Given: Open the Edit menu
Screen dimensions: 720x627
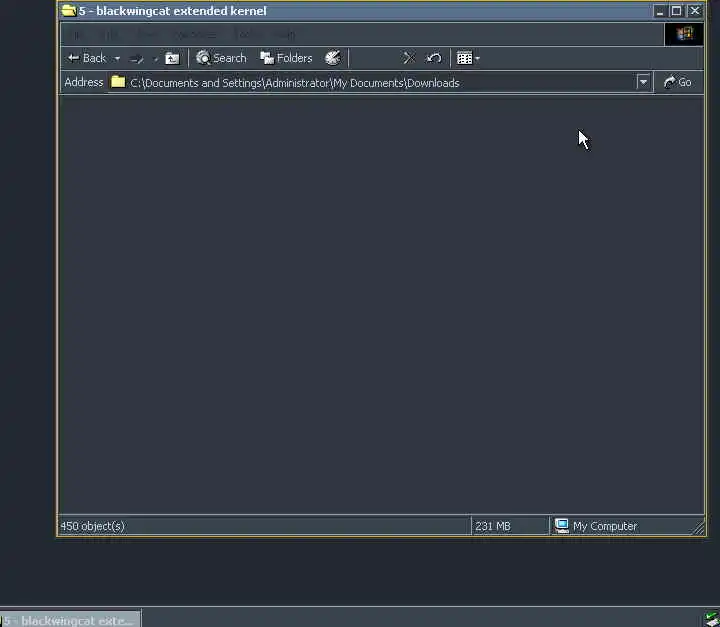Looking at the screenshot, I should (x=109, y=34).
